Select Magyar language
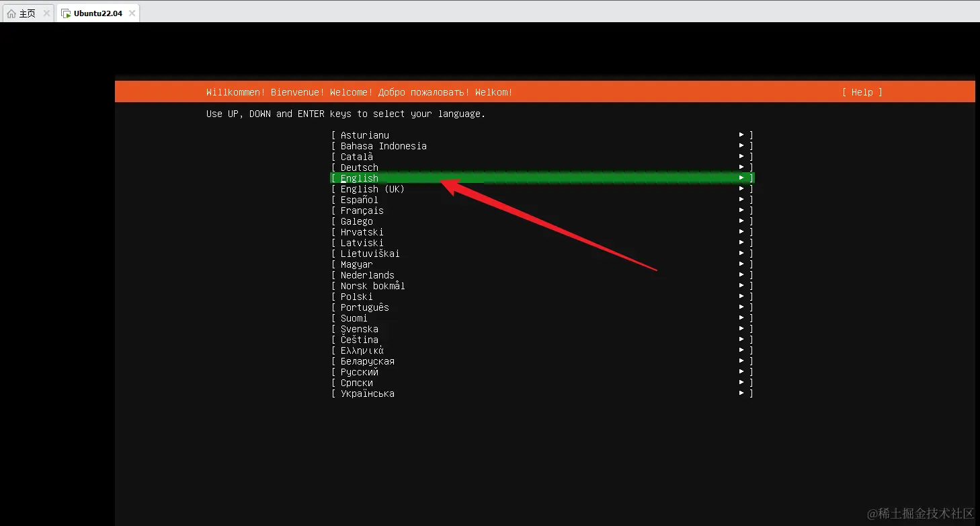This screenshot has width=980, height=526. [x=542, y=264]
